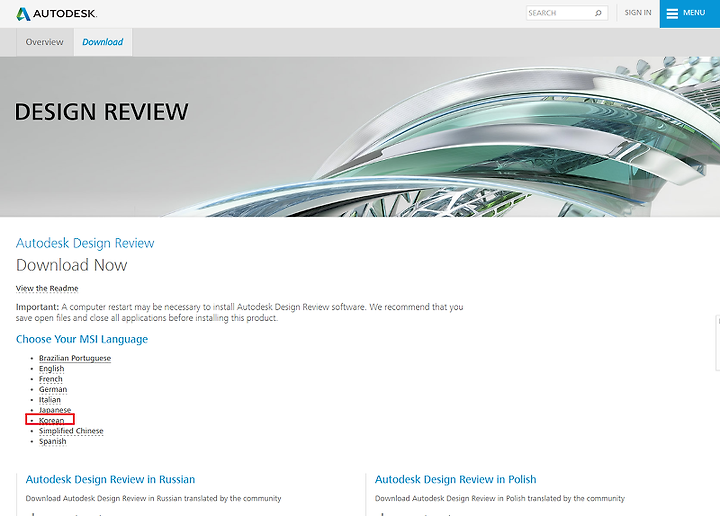Click the hamburger MENU icon

(672, 14)
